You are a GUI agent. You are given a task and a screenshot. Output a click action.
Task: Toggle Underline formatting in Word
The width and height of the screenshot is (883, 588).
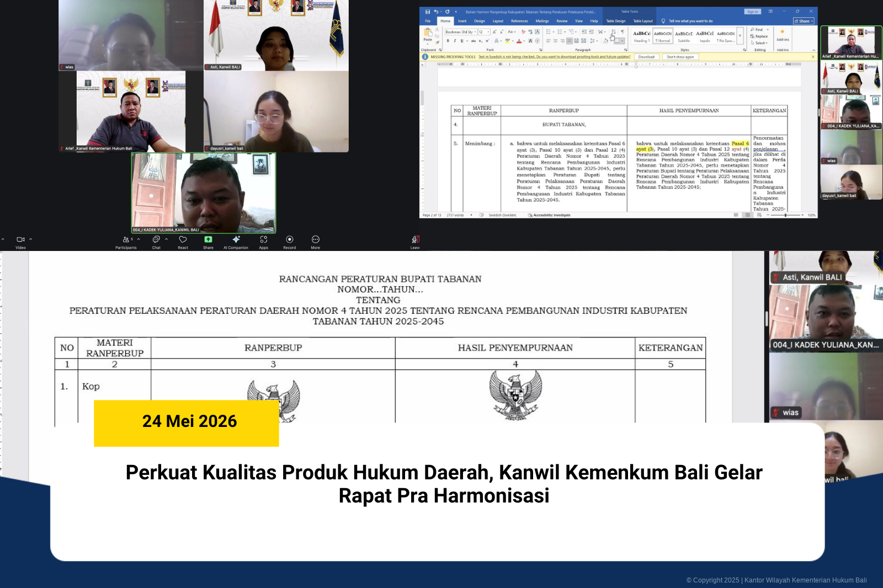(x=462, y=41)
